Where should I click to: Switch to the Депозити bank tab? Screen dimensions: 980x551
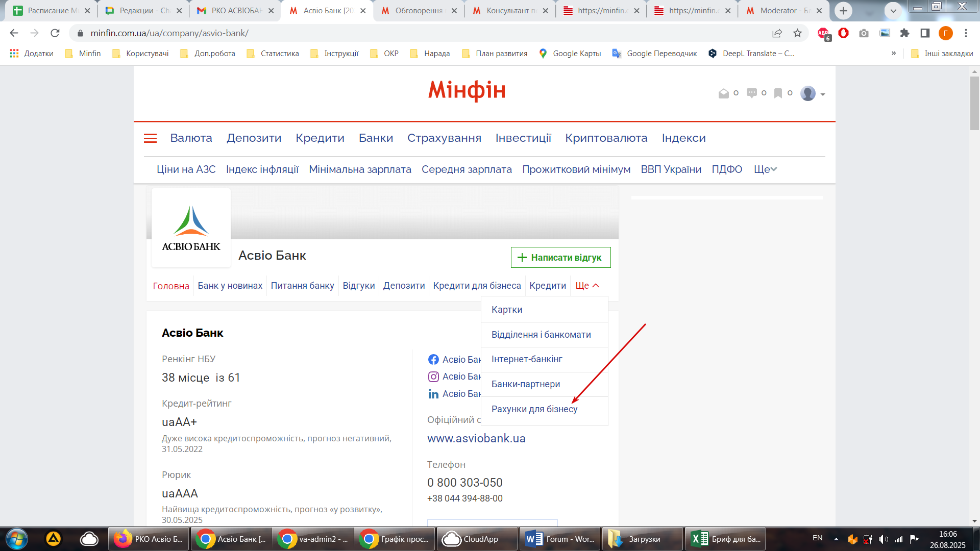(x=404, y=286)
